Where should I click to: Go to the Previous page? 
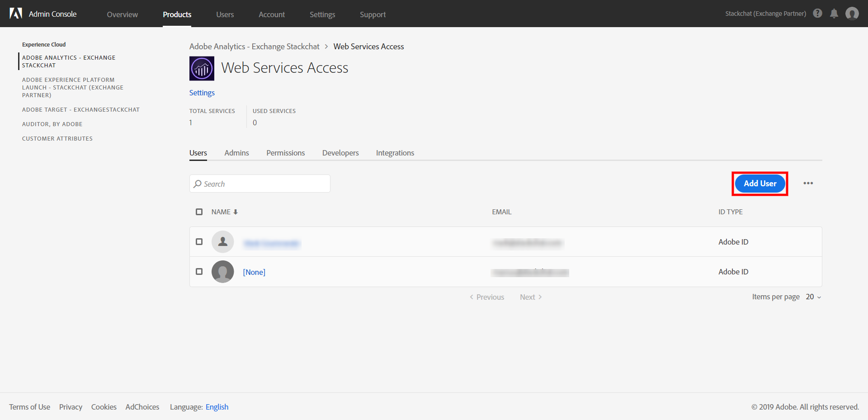coord(487,297)
